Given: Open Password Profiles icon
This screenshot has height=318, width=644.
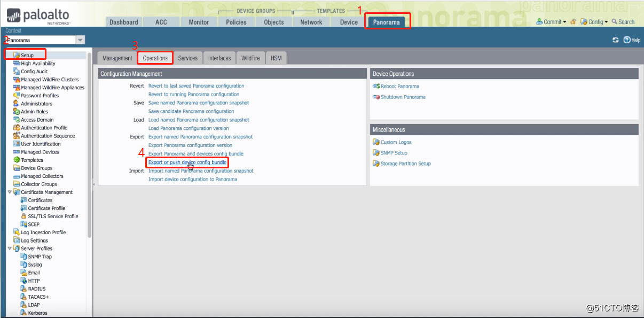Looking at the screenshot, I should pos(17,96).
